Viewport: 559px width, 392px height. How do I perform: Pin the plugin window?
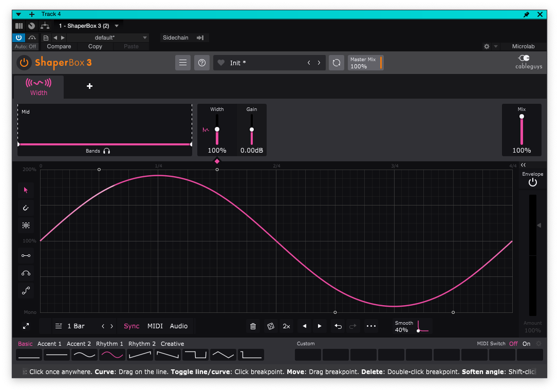[x=526, y=14]
